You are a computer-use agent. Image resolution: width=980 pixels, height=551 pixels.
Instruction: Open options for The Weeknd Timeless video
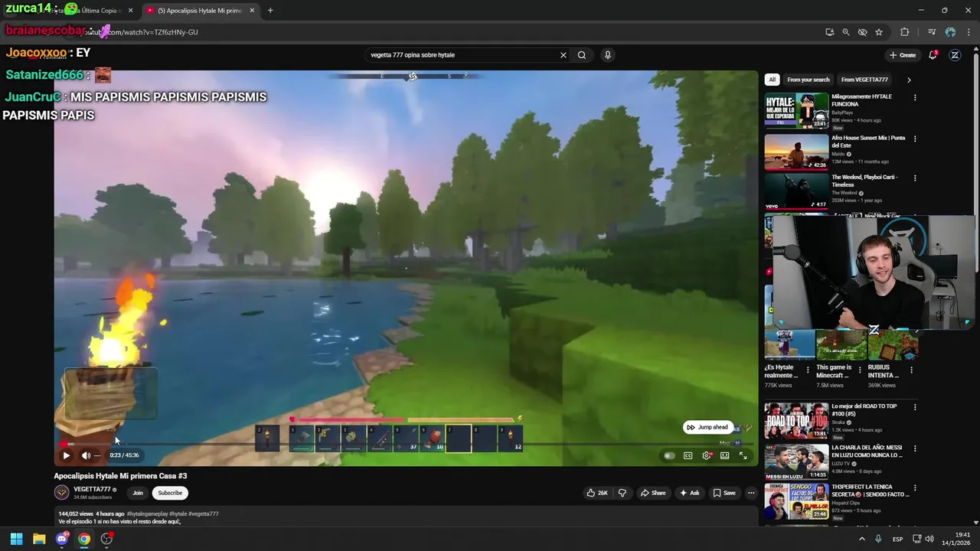(x=915, y=178)
